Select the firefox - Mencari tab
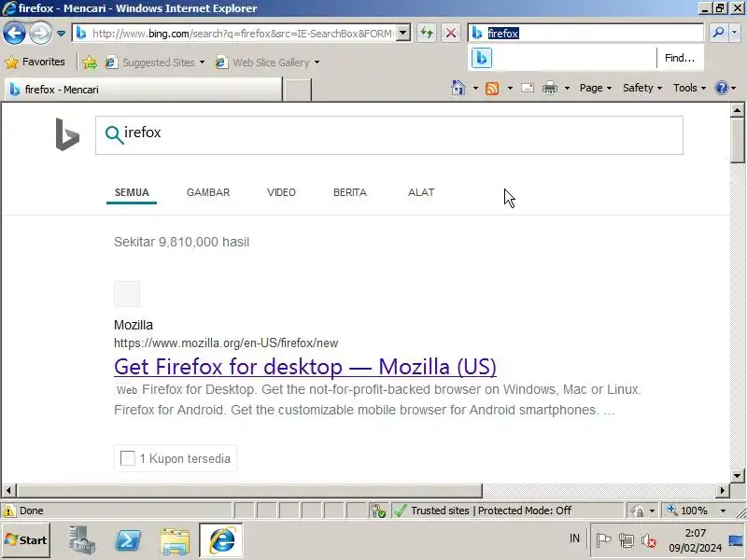Viewport: 747px width, 560px height. tap(143, 90)
